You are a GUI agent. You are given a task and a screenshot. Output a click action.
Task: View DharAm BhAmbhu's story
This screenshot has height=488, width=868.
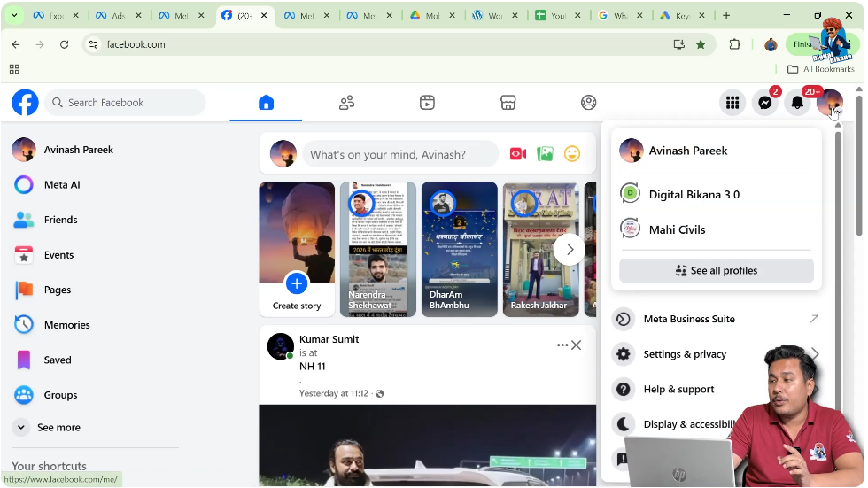460,250
